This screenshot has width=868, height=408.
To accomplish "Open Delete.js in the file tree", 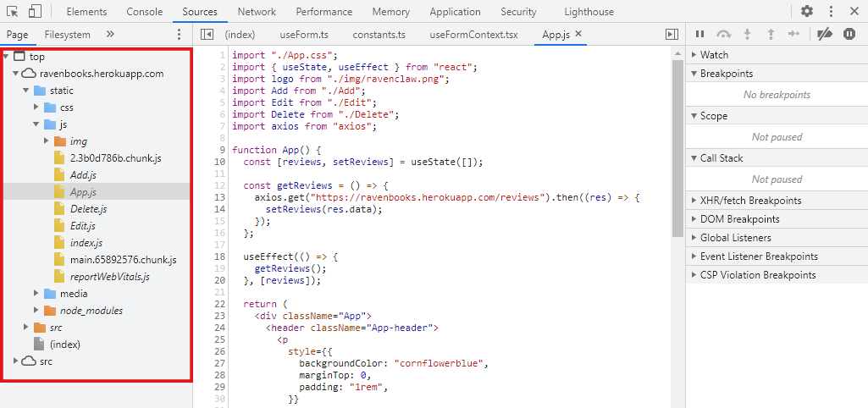I will click(89, 209).
